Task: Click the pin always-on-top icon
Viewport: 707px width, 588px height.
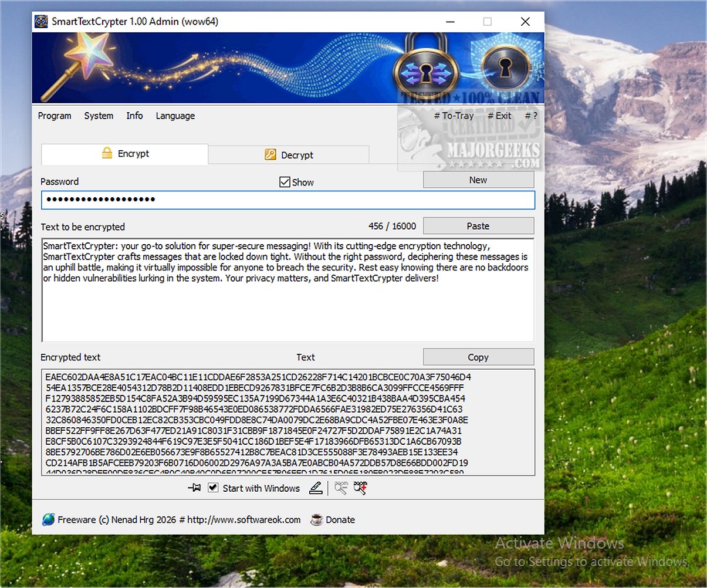Action: 194,488
